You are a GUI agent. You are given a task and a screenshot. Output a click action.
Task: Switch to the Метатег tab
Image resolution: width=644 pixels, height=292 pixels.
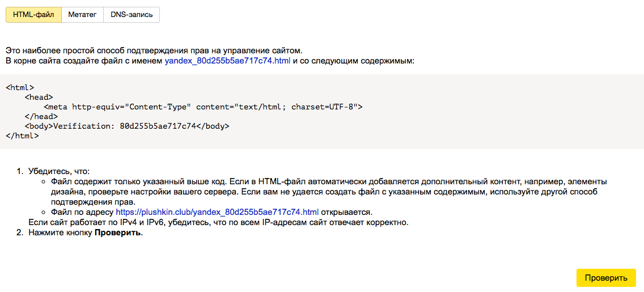[x=82, y=15]
